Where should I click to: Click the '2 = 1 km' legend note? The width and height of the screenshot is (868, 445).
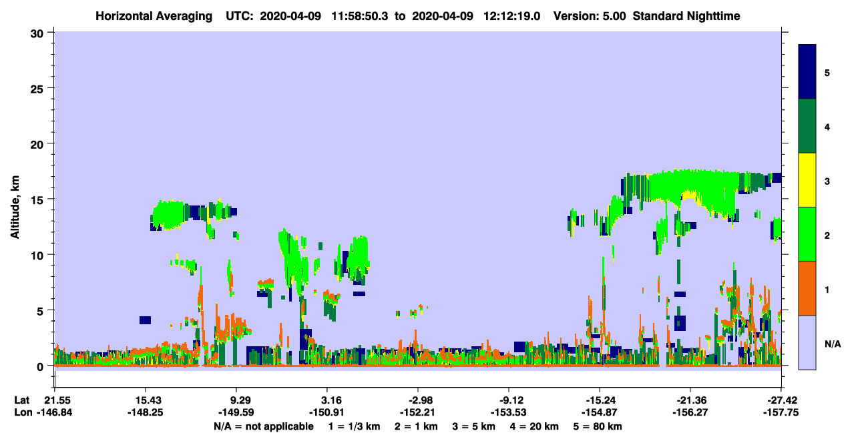(x=416, y=426)
